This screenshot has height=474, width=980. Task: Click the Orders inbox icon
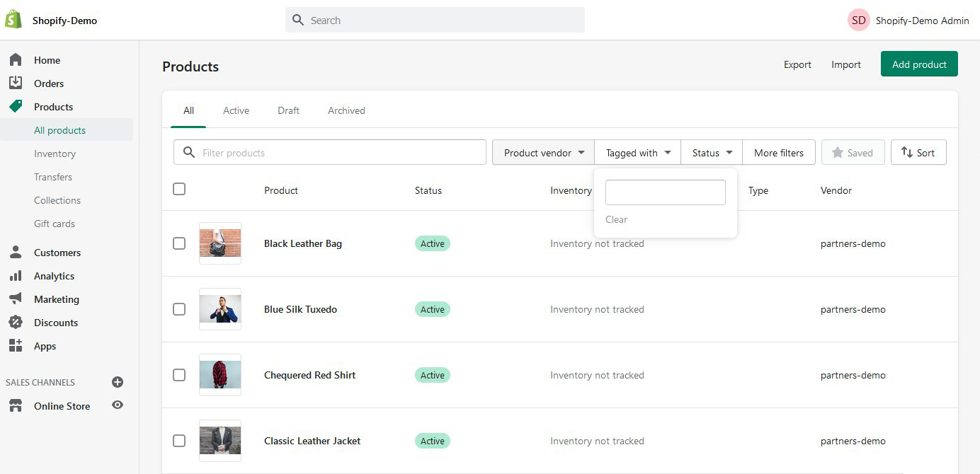16,83
